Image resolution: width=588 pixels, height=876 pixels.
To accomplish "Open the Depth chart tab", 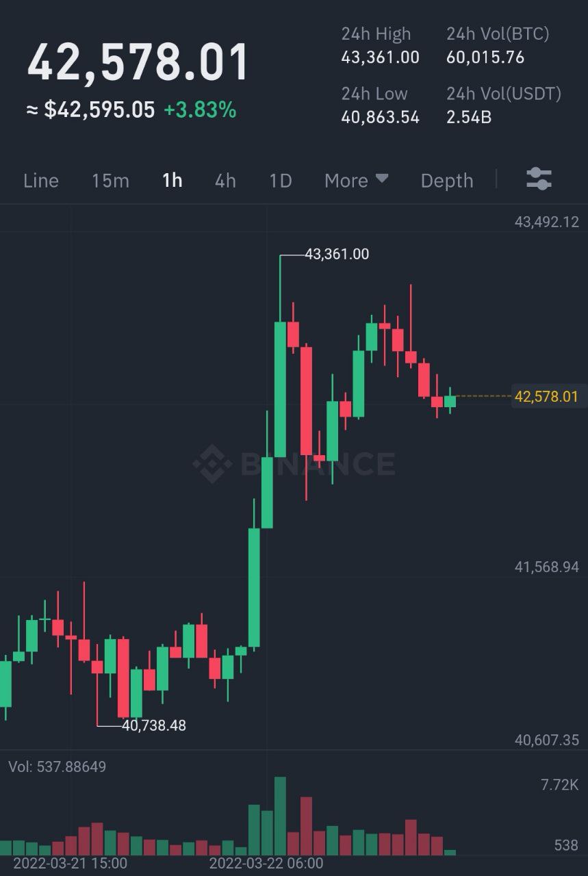I will (447, 180).
